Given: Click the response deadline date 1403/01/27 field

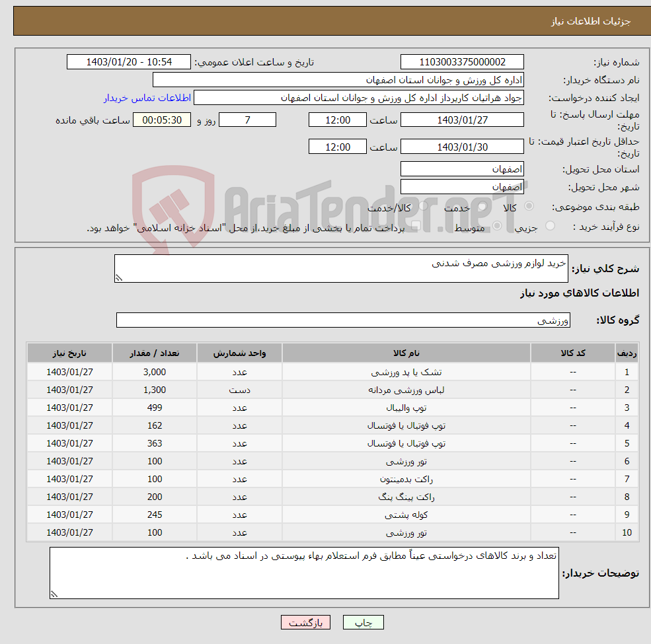Looking at the screenshot, I should [462, 120].
